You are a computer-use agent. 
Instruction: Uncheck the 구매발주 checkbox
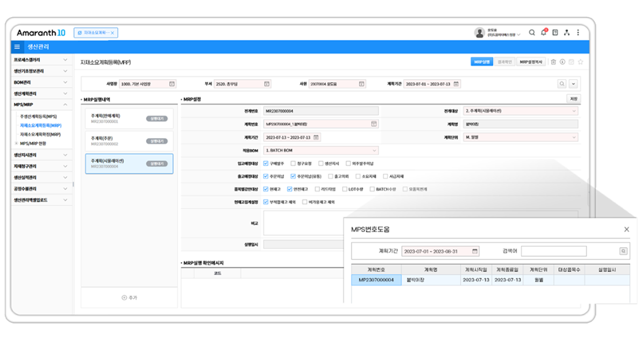[x=266, y=163]
